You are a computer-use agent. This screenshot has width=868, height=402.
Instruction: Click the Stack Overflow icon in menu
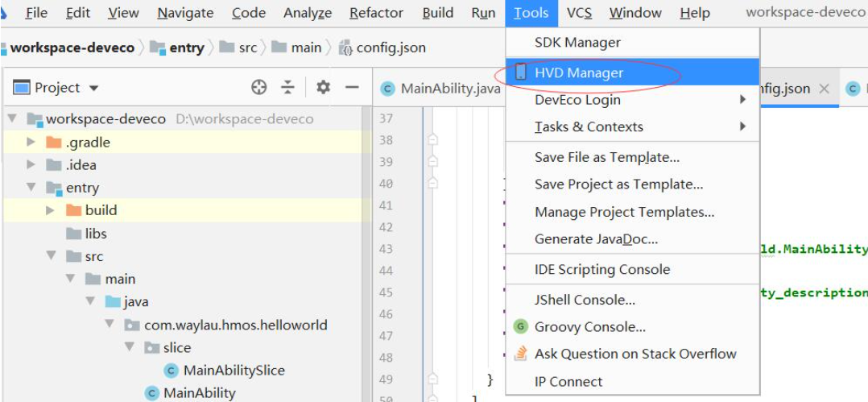coord(520,354)
